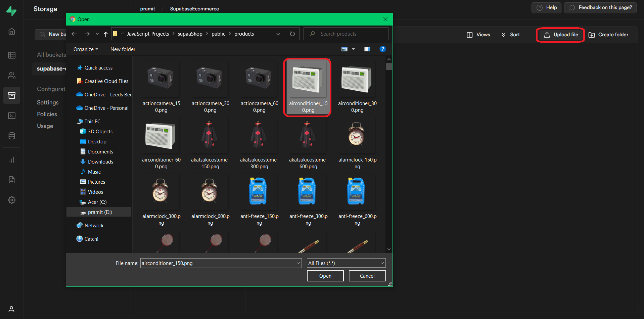Open the Table editor sidebar icon
This screenshot has height=319, width=644.
click(x=12, y=55)
